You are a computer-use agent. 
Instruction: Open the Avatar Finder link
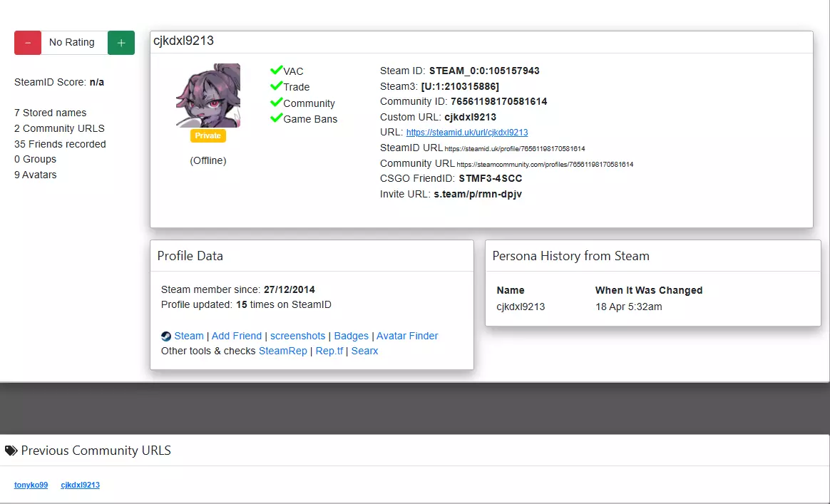click(x=407, y=336)
